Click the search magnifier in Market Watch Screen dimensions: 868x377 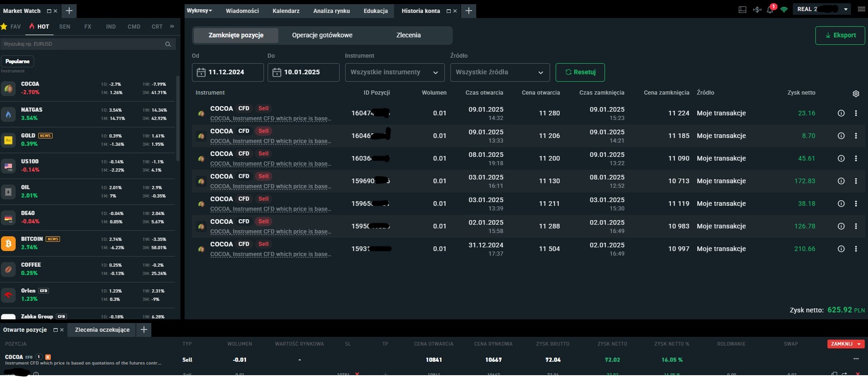point(168,44)
